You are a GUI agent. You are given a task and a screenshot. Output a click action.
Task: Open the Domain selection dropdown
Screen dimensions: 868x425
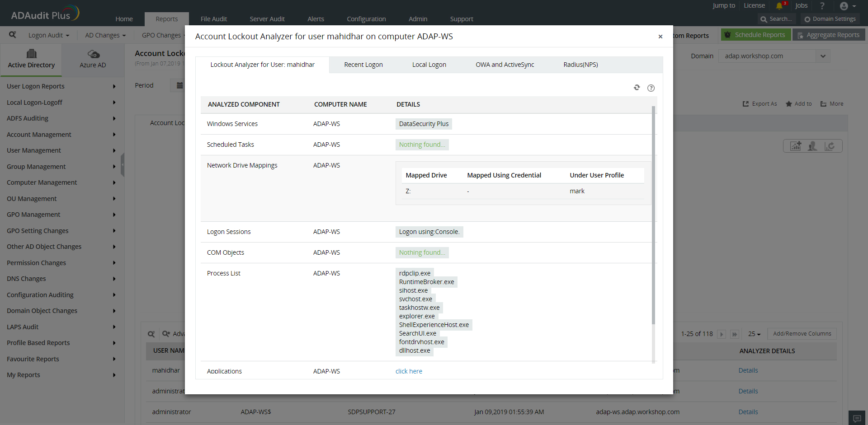(x=823, y=56)
